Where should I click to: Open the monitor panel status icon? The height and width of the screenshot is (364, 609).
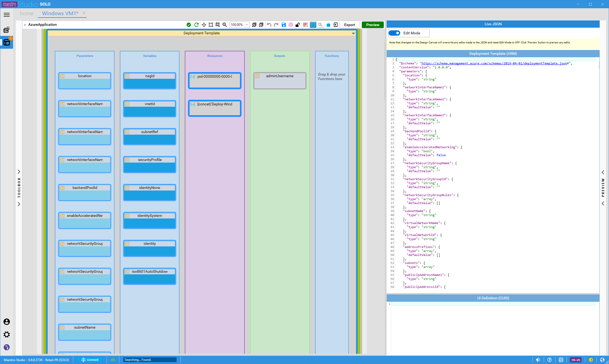[561, 360]
